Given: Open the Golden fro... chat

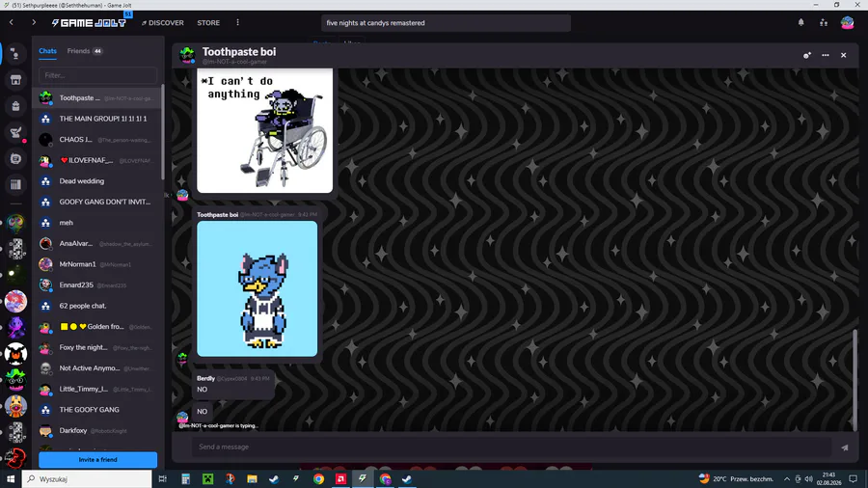Looking at the screenshot, I should 96,327.
